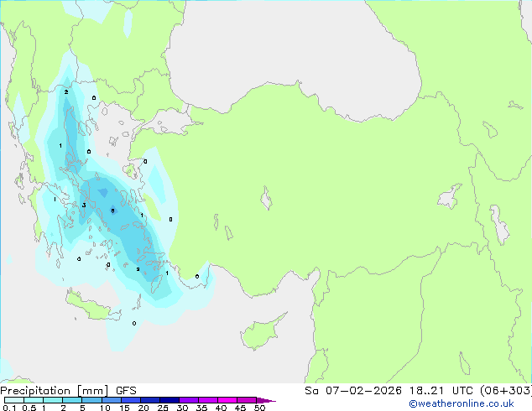The width and height of the screenshot is (532, 411).
Task: Click the 10–15 mm legend swatch
Action: pyautogui.click(x=111, y=400)
